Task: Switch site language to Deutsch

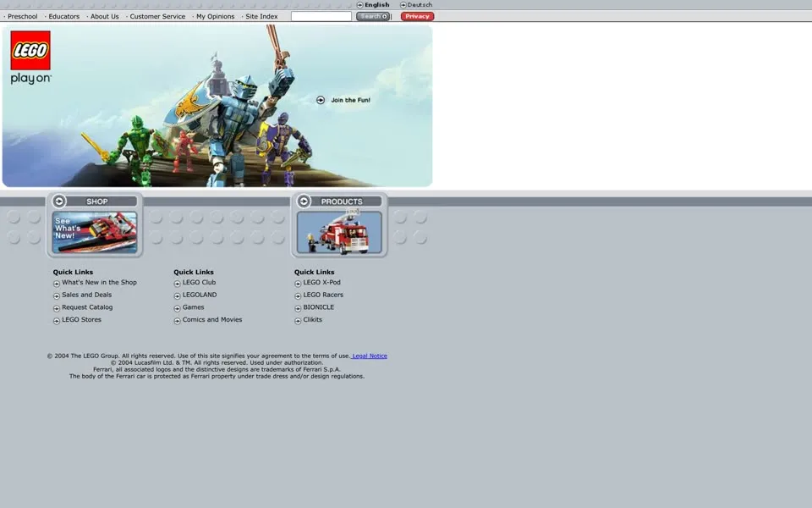Action: coord(420,5)
